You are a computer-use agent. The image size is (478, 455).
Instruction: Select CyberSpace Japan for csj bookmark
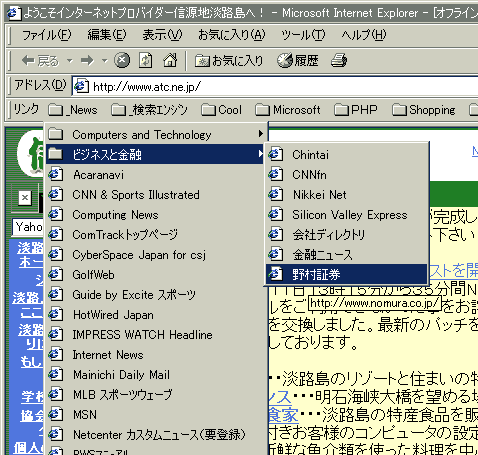(156, 255)
